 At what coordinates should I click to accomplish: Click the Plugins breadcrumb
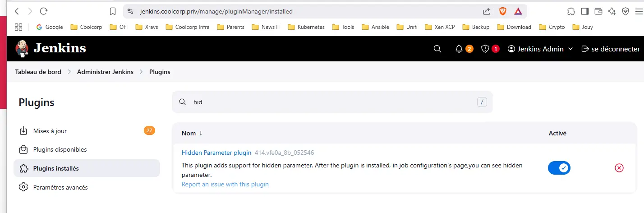click(160, 72)
